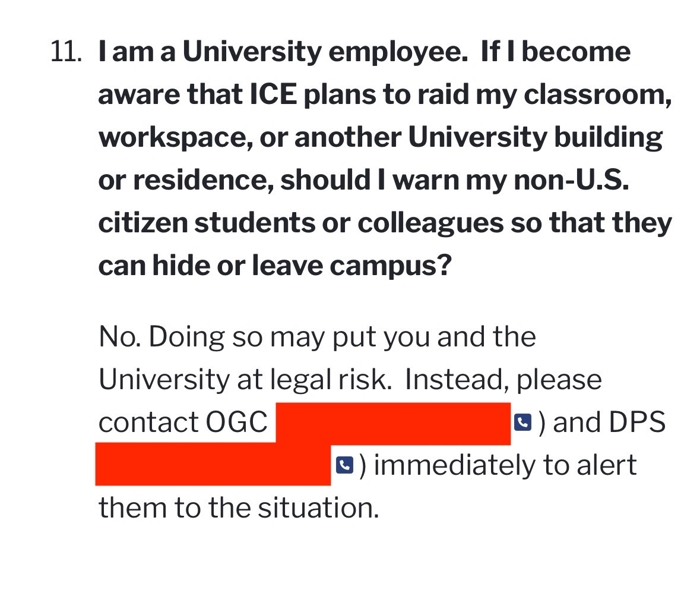The width and height of the screenshot is (700, 596).
Task: Click the word "classroom," in the question
Action: [603, 95]
